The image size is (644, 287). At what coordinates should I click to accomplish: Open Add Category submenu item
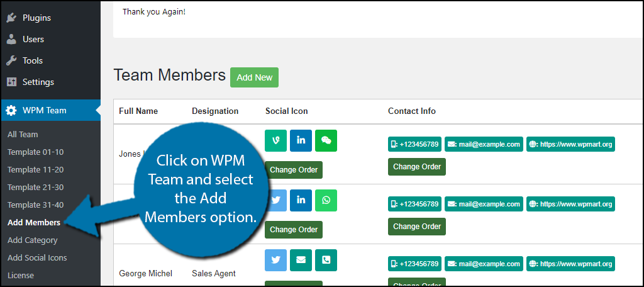[x=33, y=240]
